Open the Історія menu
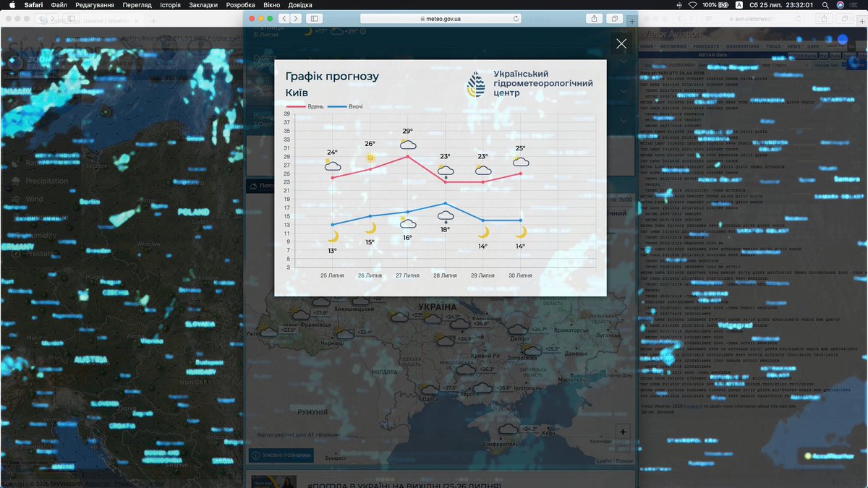This screenshot has width=868, height=488. [x=170, y=4]
